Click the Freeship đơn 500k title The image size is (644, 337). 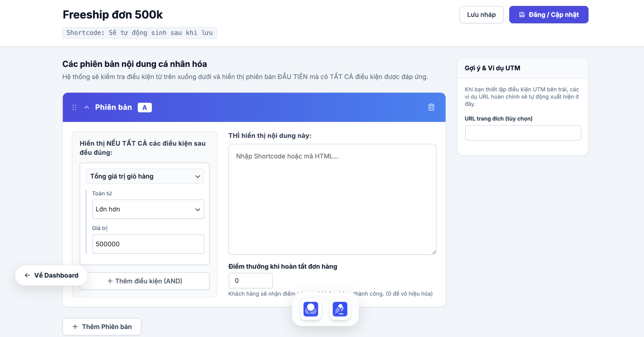coord(113,15)
